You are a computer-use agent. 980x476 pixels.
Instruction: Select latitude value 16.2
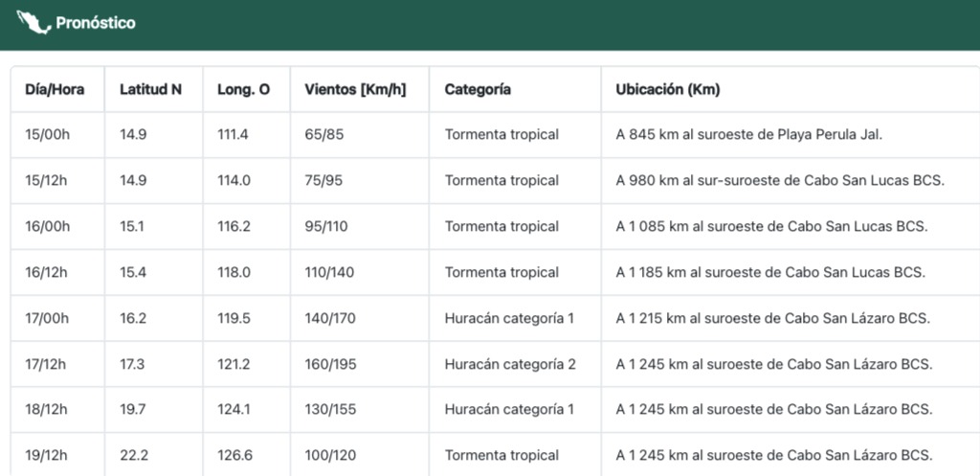(x=133, y=318)
